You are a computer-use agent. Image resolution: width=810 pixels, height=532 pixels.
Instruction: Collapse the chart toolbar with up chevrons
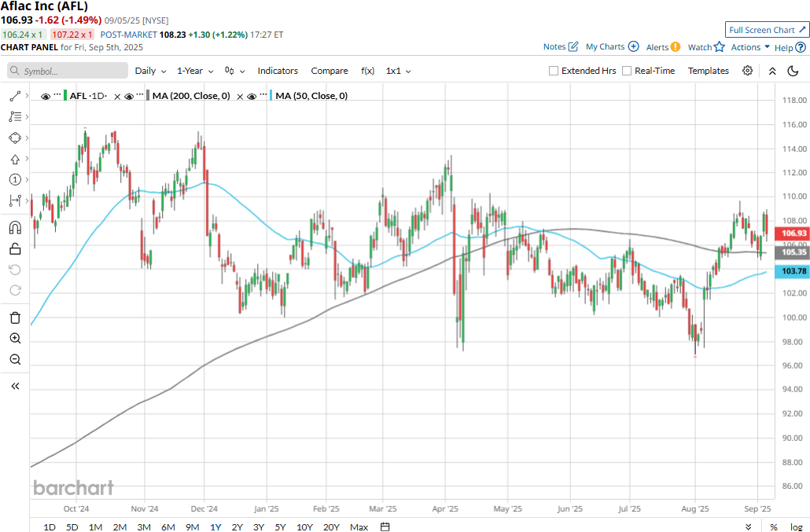772,71
